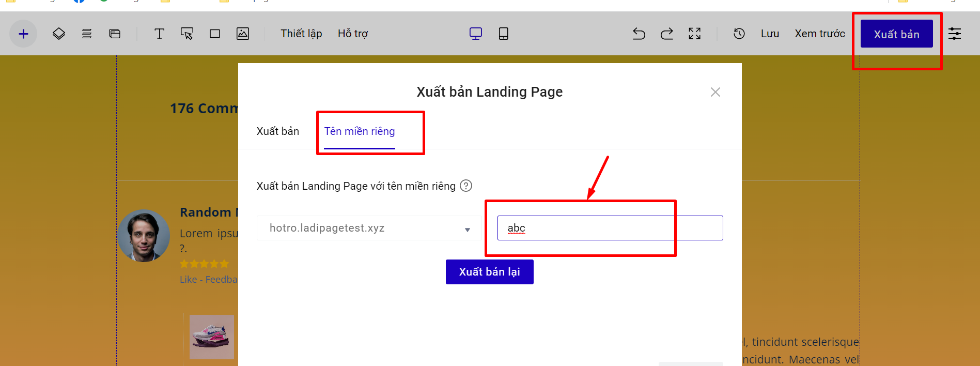Image resolution: width=980 pixels, height=366 pixels.
Task: Select the Tên miền riêng tab
Action: 360,131
